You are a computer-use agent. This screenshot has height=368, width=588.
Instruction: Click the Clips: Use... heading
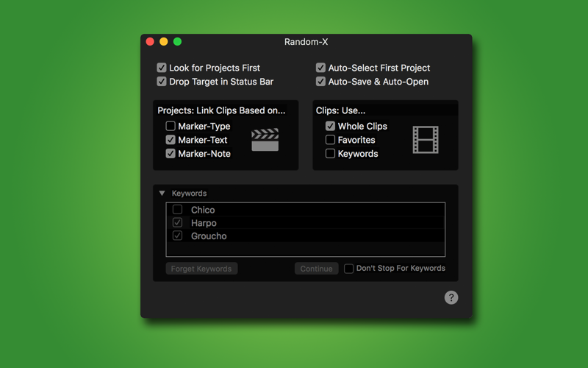340,110
